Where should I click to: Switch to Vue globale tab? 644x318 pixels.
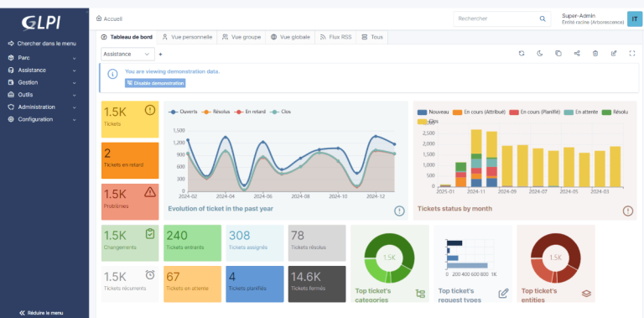pyautogui.click(x=290, y=37)
